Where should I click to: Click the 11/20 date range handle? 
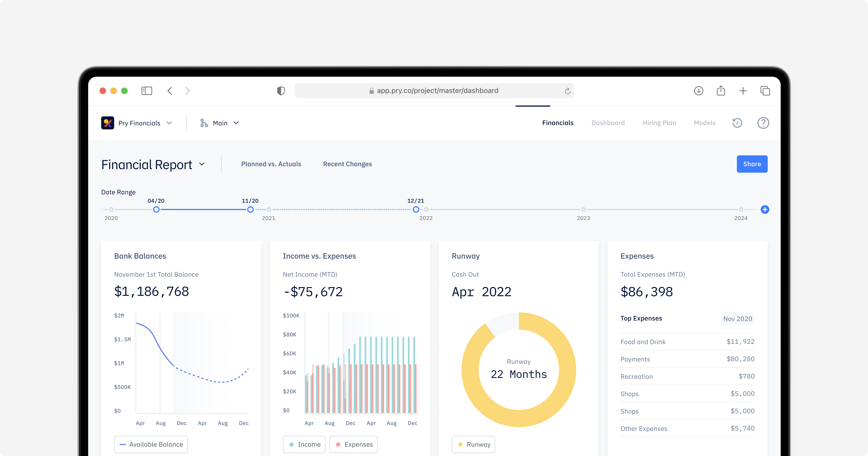click(250, 209)
